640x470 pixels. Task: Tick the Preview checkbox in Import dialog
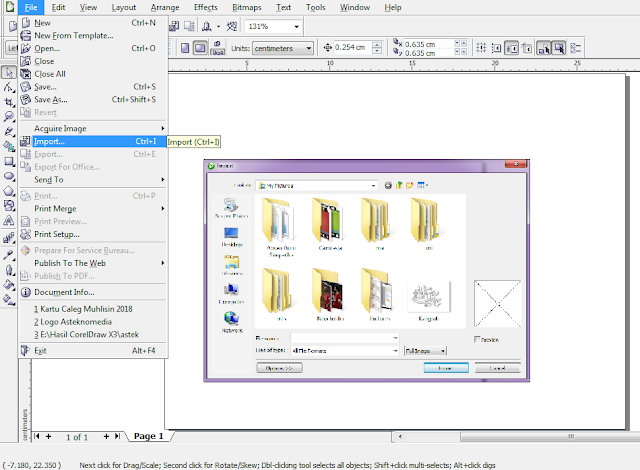coord(477,339)
